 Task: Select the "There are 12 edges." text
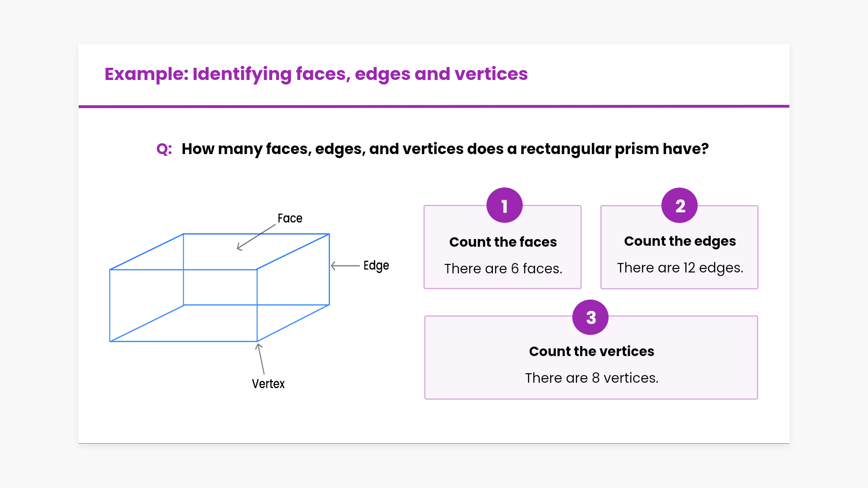click(680, 268)
